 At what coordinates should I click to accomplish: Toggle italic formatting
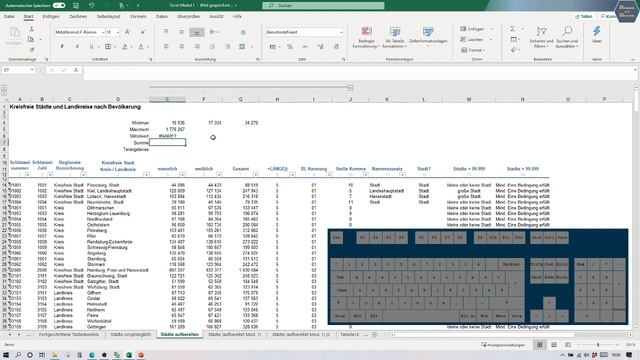[x=77, y=47]
